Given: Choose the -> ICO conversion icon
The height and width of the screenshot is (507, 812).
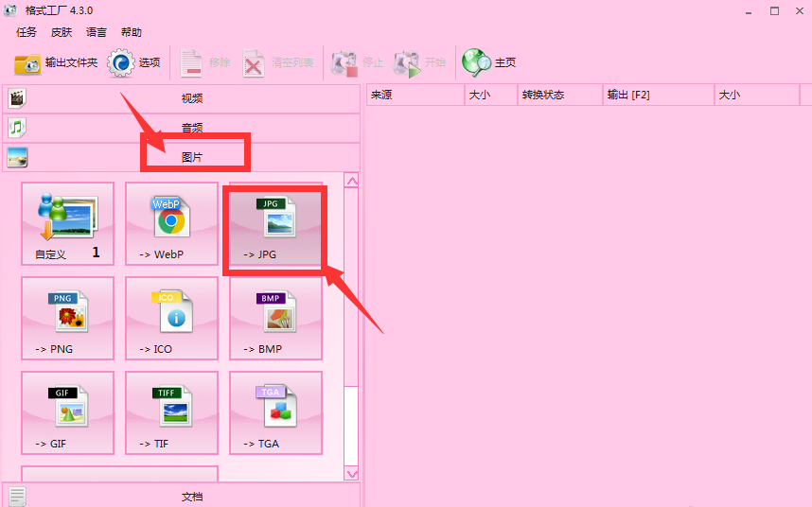Looking at the screenshot, I should 172,318.
